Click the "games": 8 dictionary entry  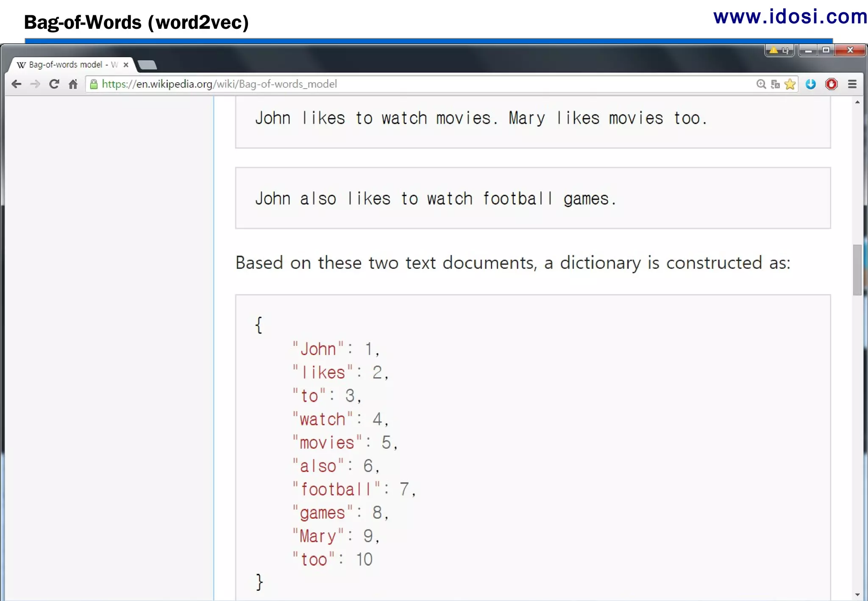pyautogui.click(x=340, y=513)
